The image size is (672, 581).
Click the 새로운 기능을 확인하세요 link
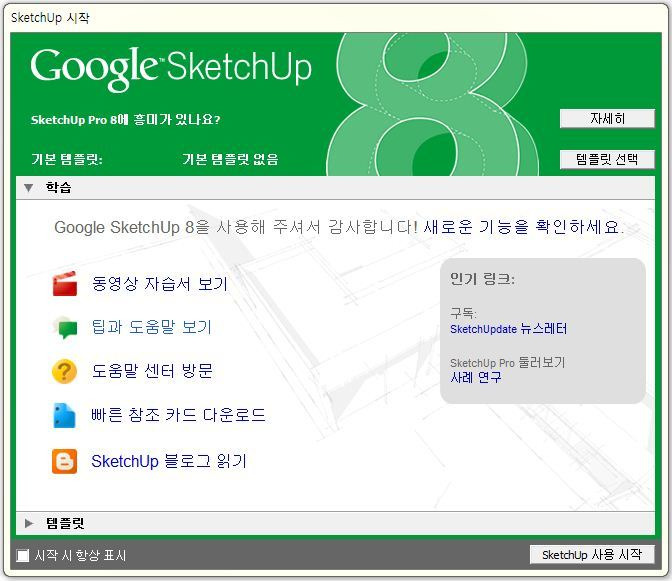(523, 227)
